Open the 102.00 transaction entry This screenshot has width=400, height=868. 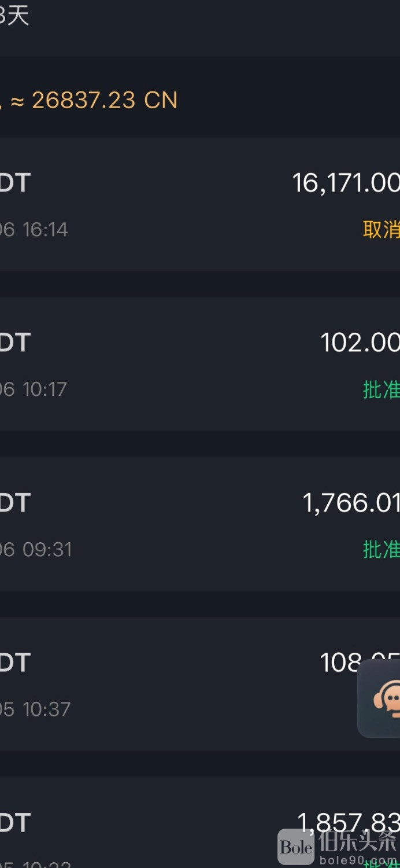360,343
